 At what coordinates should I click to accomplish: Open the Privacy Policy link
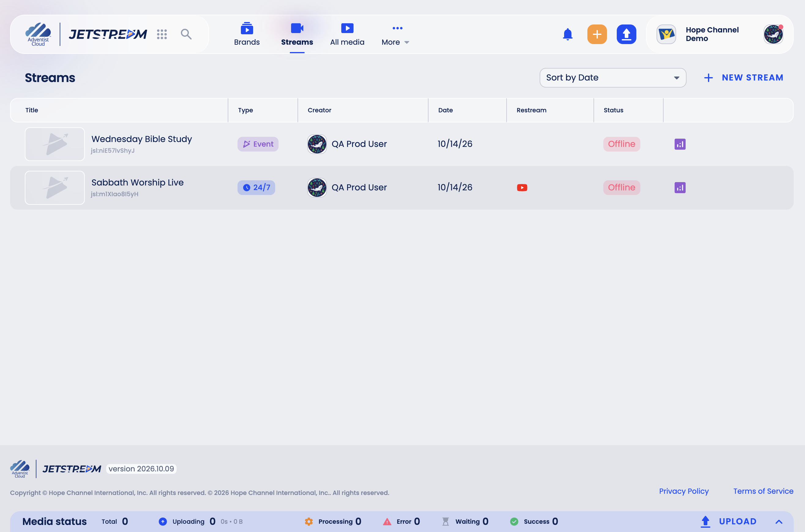pyautogui.click(x=683, y=491)
